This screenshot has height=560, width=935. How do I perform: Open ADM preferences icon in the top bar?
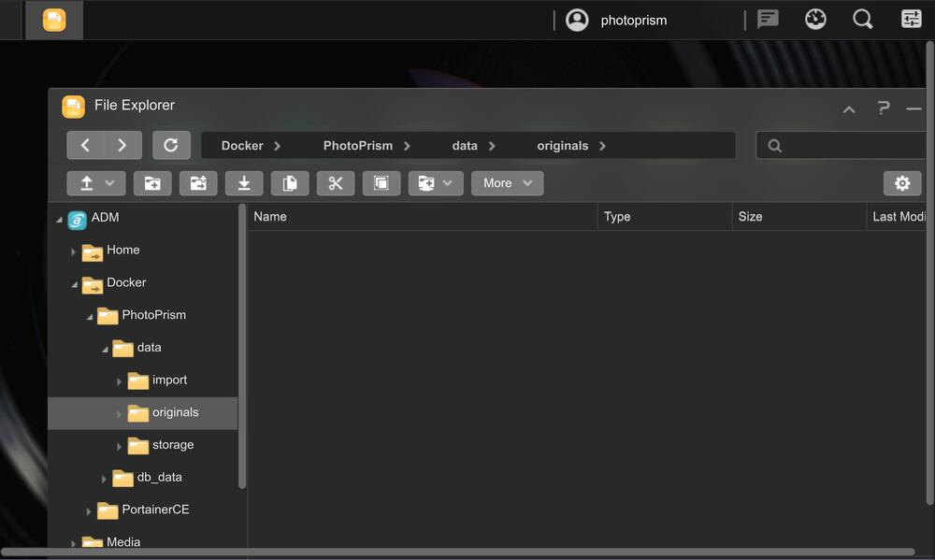tap(910, 19)
